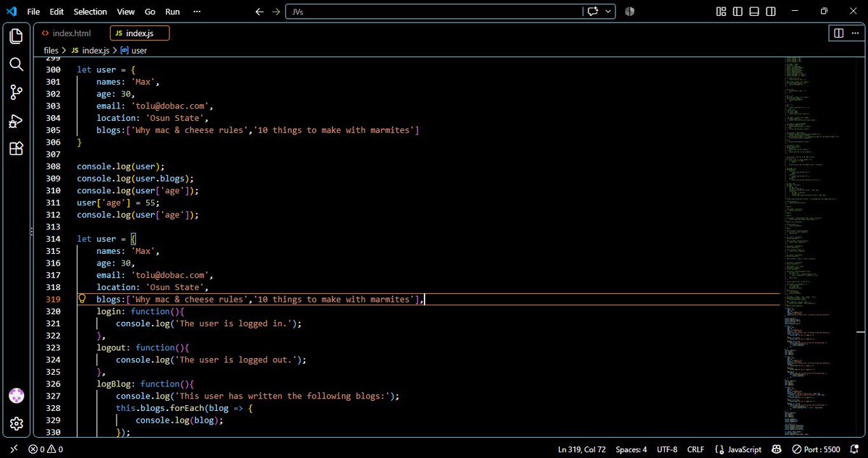Viewport: 868px width, 458px height.
Task: Click the lightbulb code action on line 319
Action: click(x=82, y=299)
